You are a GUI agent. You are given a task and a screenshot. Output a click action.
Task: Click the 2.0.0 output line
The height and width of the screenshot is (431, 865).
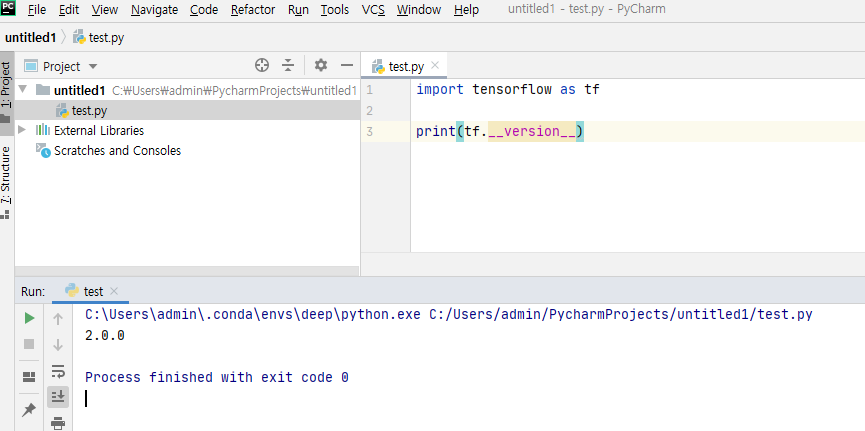[105, 336]
